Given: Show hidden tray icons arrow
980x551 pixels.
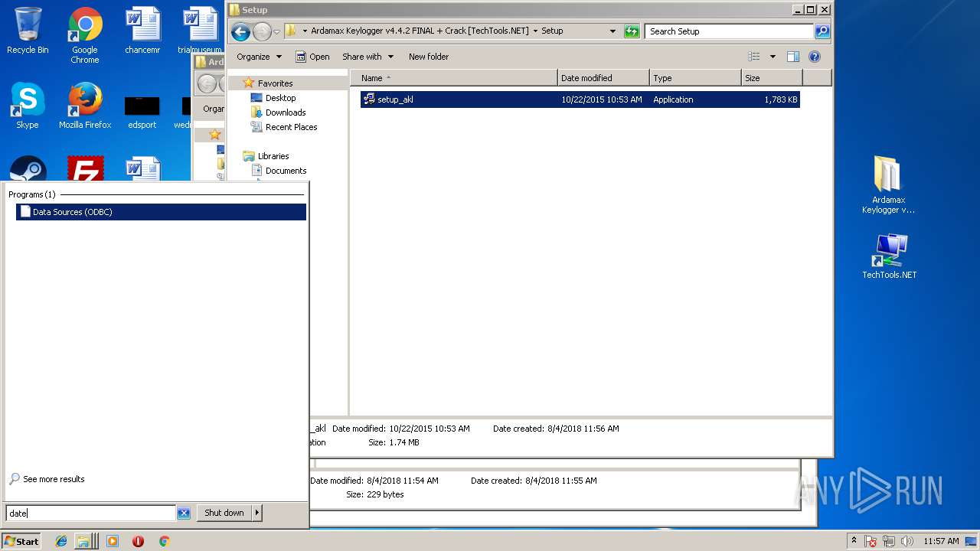Looking at the screenshot, I should [854, 540].
